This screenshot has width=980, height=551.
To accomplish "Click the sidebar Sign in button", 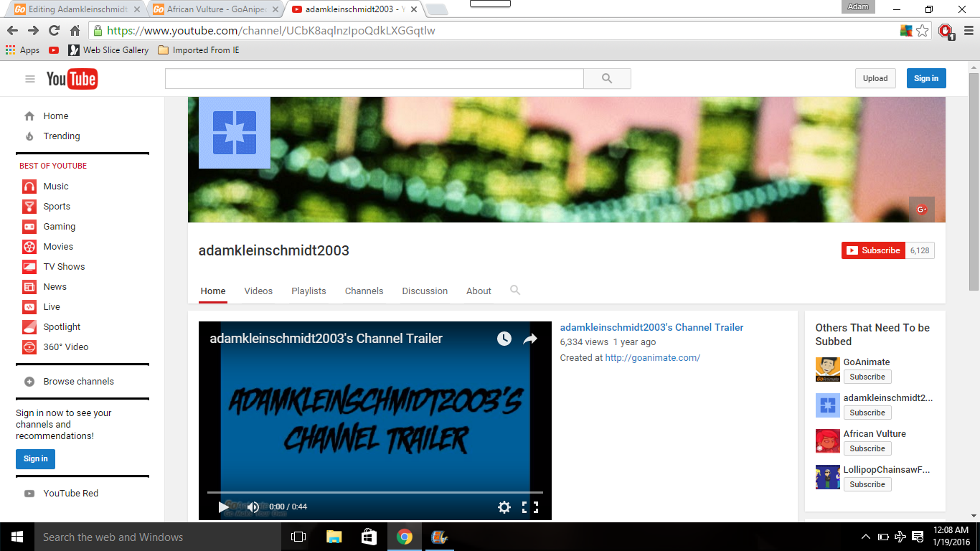I will tap(35, 459).
